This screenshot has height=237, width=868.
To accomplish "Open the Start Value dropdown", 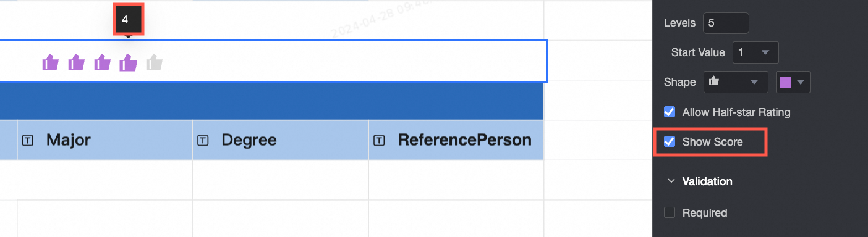I will click(x=755, y=52).
